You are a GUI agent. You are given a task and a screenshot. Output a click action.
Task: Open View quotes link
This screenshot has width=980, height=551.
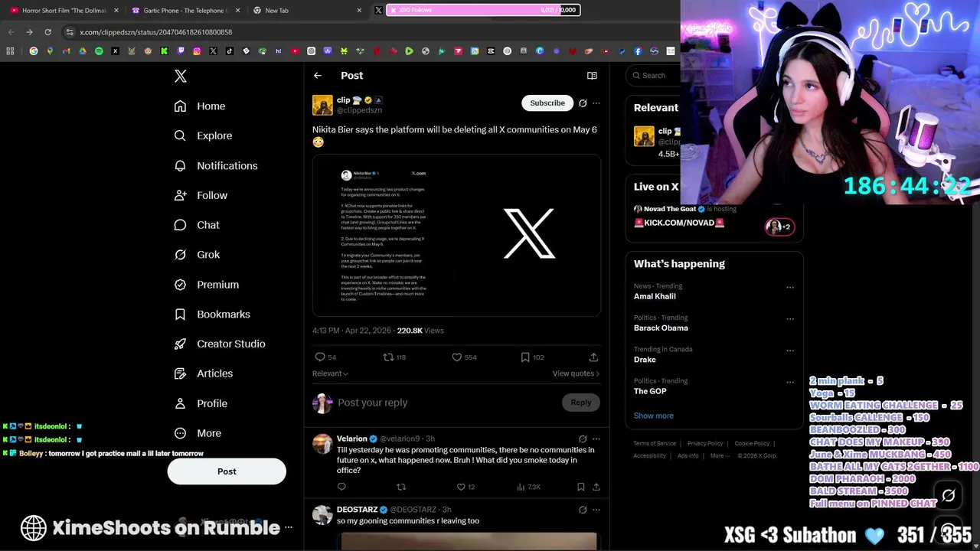point(576,373)
